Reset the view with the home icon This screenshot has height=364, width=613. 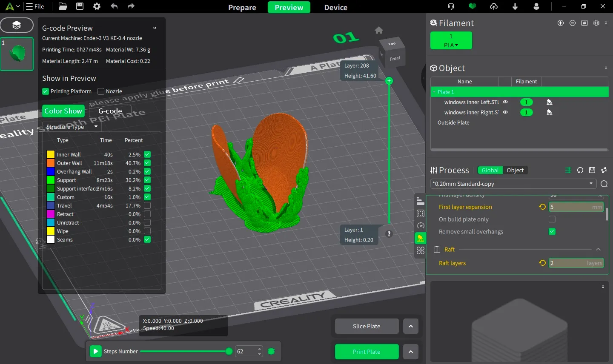tap(379, 30)
